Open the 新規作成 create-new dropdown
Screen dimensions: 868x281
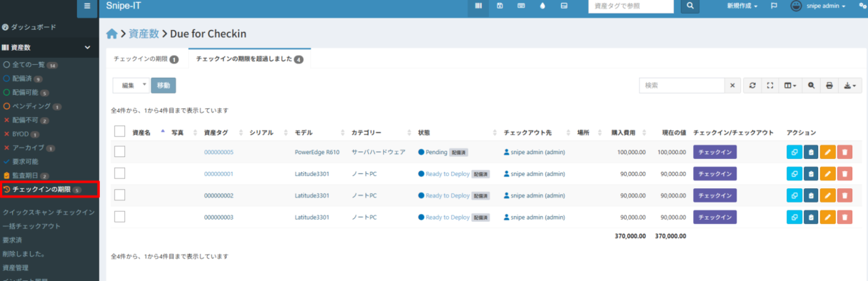[742, 6]
